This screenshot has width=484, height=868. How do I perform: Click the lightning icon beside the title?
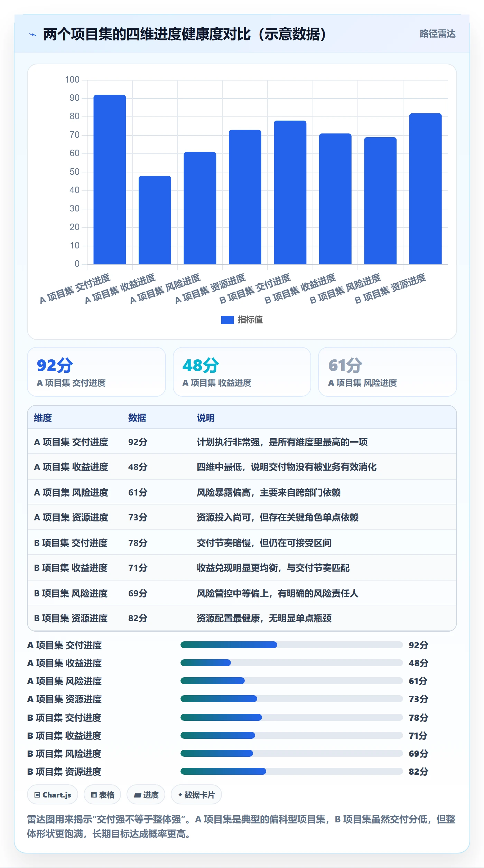33,35
